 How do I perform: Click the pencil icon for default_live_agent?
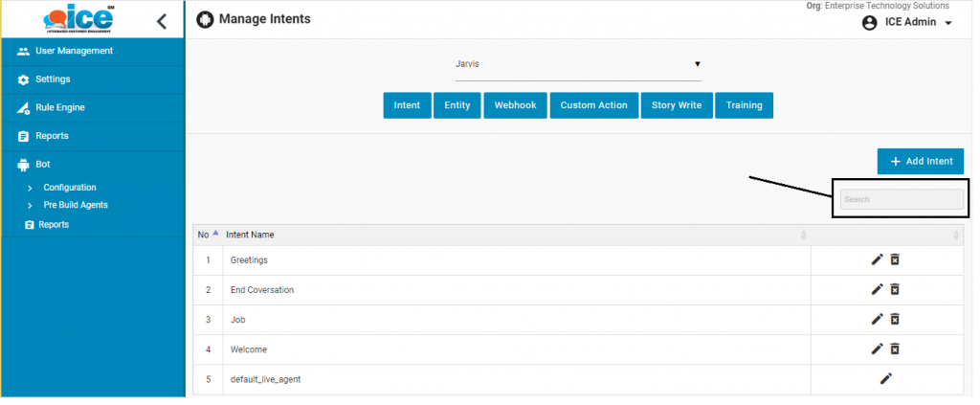(x=886, y=379)
